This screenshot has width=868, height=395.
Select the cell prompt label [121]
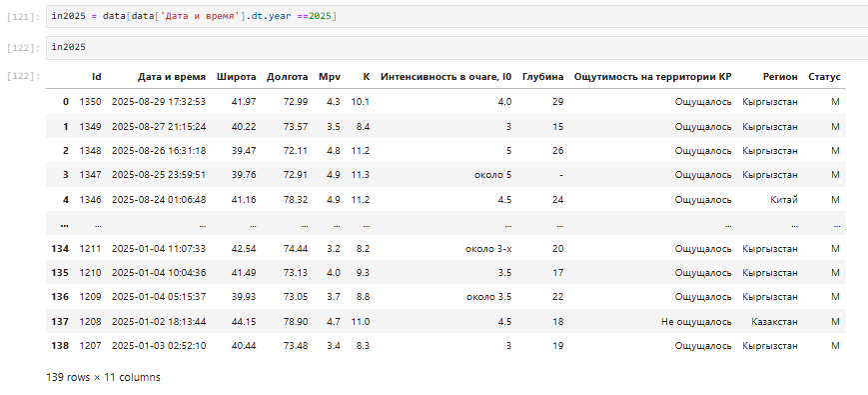(x=23, y=17)
